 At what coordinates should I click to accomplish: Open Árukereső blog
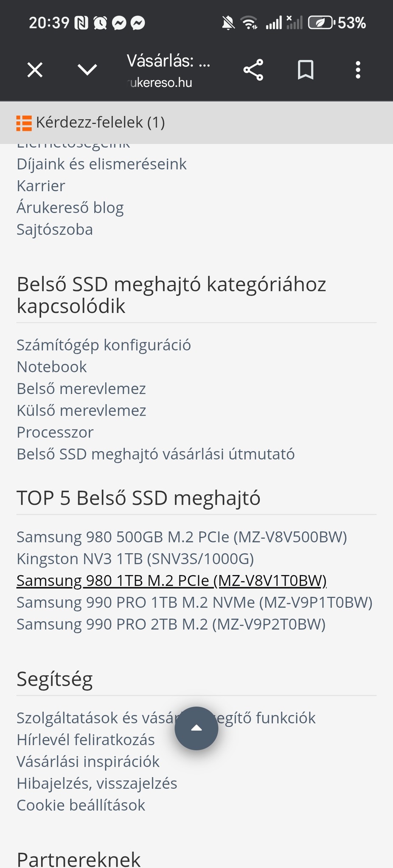(70, 208)
